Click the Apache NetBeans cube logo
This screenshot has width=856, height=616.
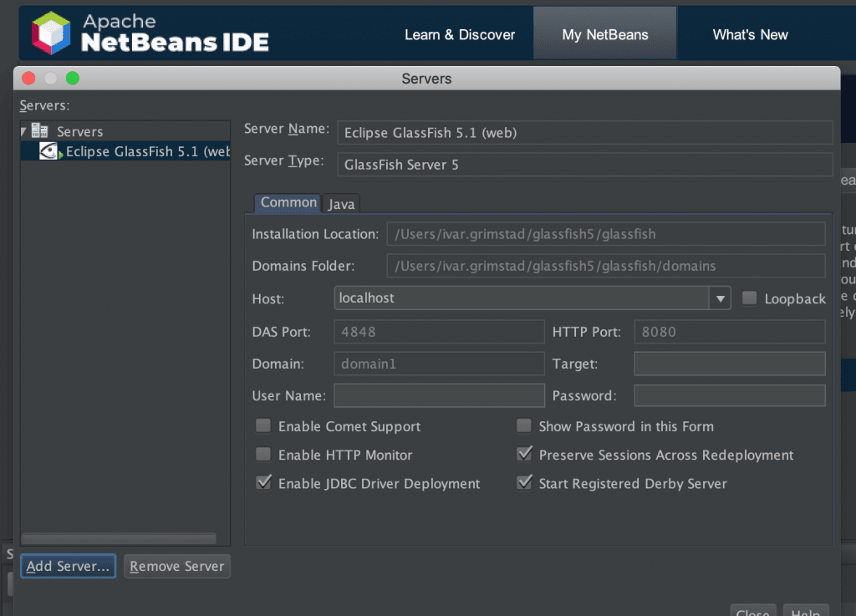51,33
